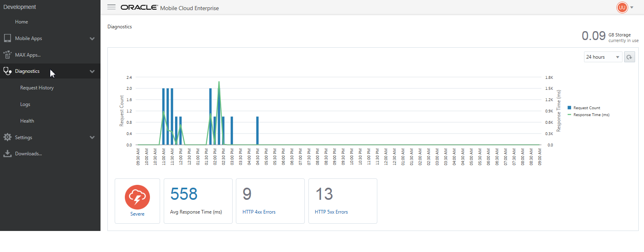Click the Severe status cloud icon
The height and width of the screenshot is (252, 644).
point(137,197)
